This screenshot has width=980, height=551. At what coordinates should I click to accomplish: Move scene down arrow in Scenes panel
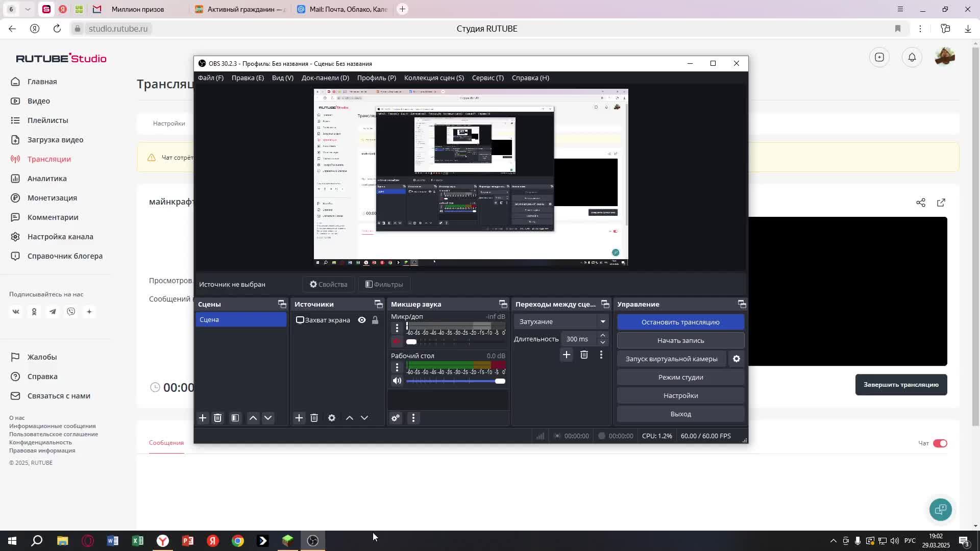268,418
